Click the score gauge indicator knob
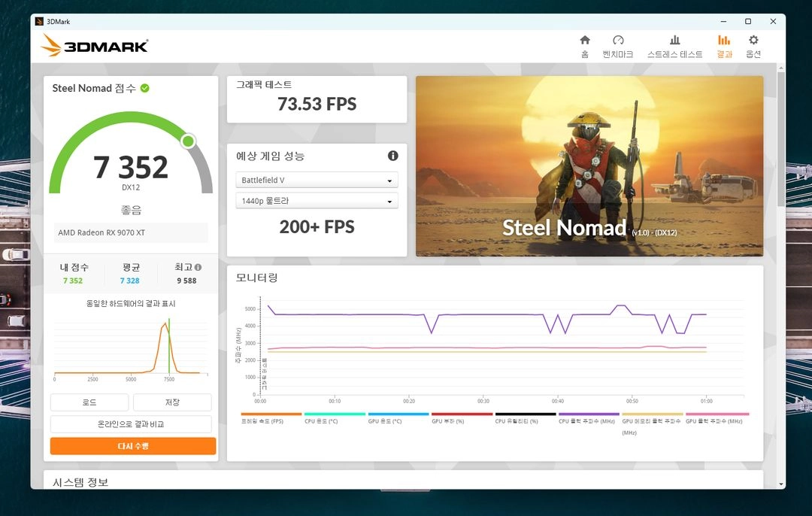 coord(189,141)
